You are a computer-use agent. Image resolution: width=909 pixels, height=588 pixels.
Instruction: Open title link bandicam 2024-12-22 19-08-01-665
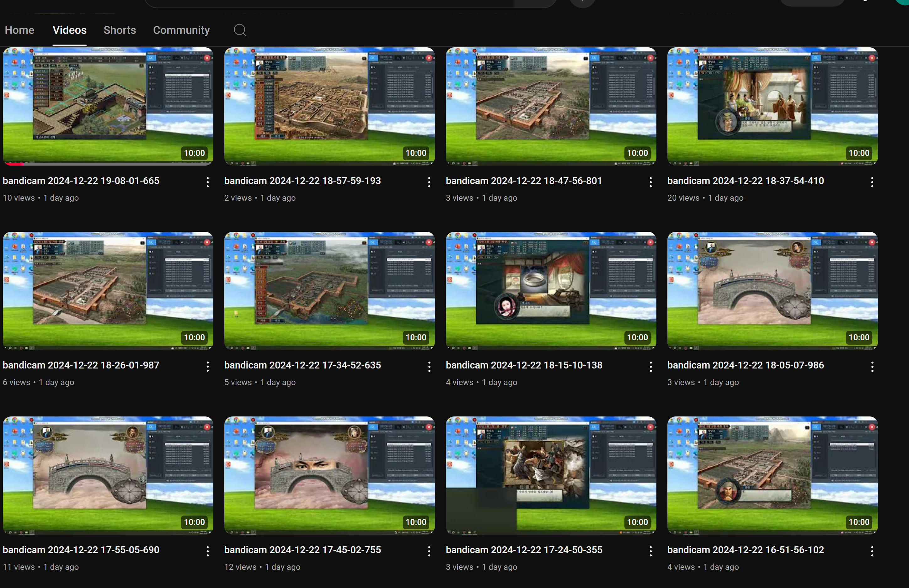(x=81, y=181)
